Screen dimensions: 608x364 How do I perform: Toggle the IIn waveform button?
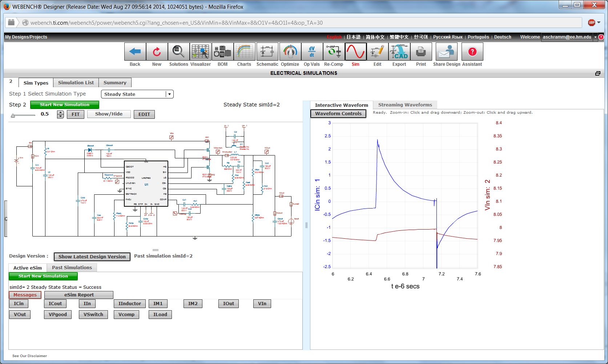(87, 304)
